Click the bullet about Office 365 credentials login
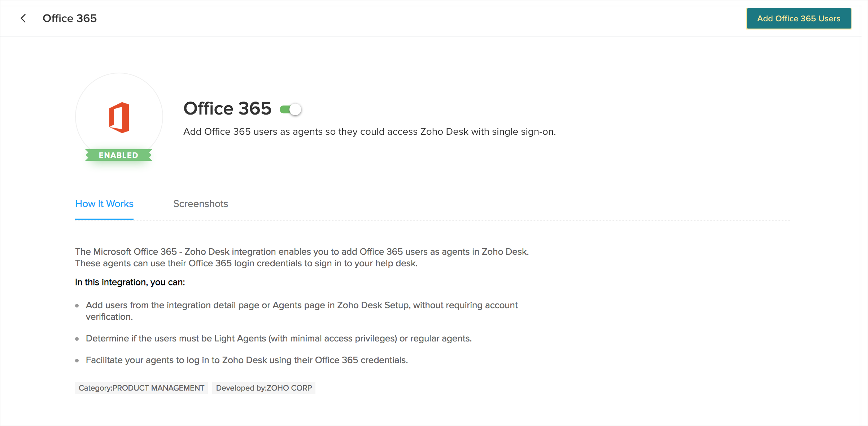Screen dimensions: 868x426 [247, 360]
